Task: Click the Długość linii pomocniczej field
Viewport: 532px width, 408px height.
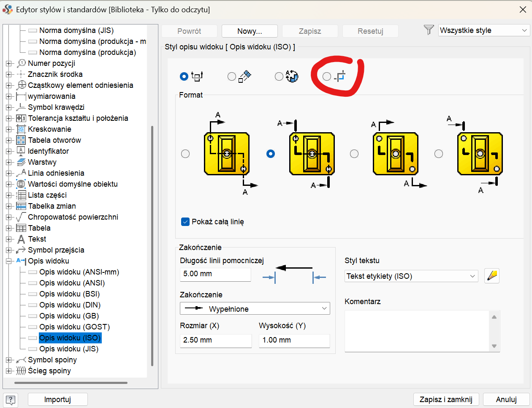Action: point(215,274)
